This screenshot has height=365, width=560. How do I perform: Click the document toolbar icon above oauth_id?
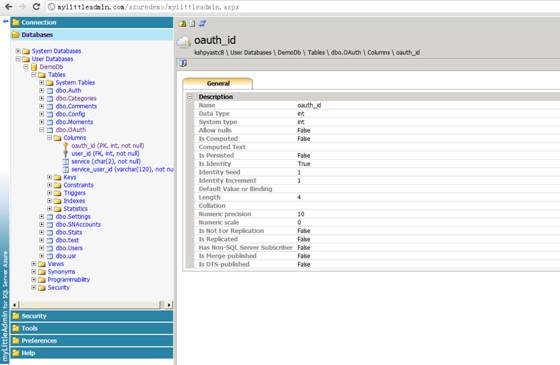[x=192, y=24]
